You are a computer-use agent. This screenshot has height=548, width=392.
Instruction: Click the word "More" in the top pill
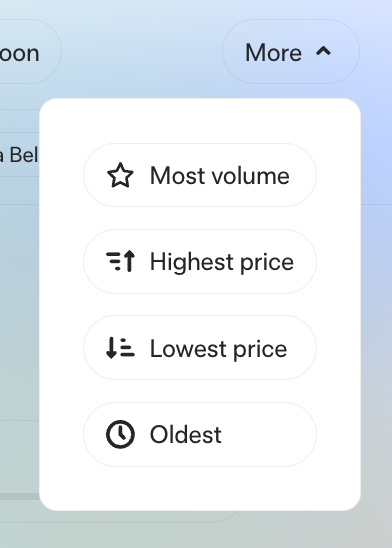pos(273,53)
